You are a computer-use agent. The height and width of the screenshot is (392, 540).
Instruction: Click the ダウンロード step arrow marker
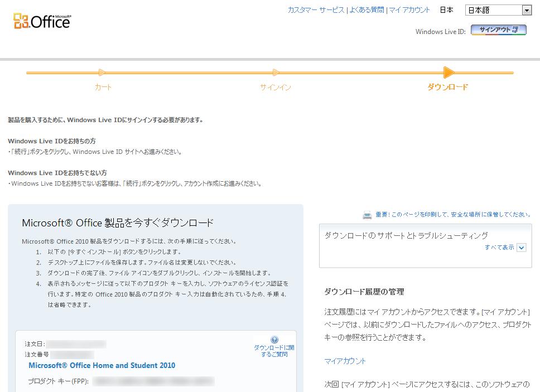pos(449,72)
